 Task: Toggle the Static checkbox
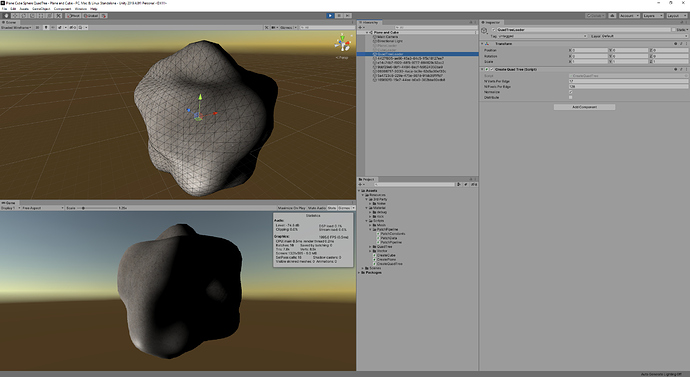point(674,30)
